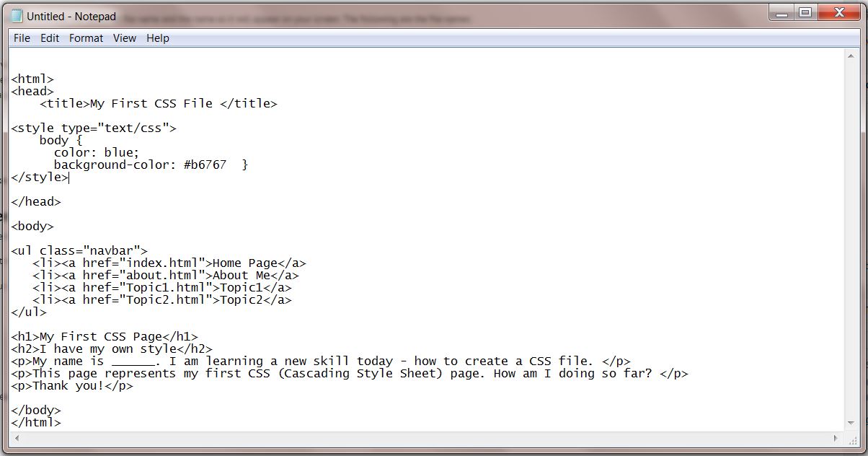
Task: Open the View menu
Action: pos(125,38)
